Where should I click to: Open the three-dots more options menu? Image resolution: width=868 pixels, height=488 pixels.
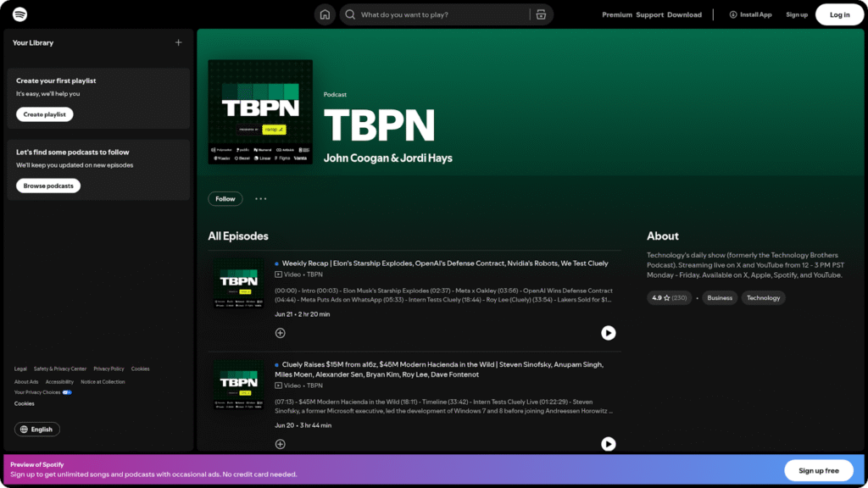coord(261,198)
